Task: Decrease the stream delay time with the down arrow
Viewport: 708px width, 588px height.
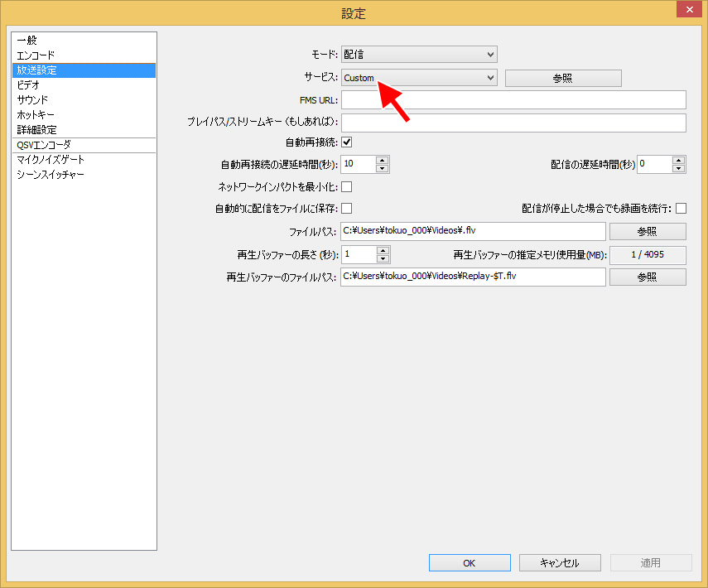Action: pyautogui.click(x=678, y=168)
